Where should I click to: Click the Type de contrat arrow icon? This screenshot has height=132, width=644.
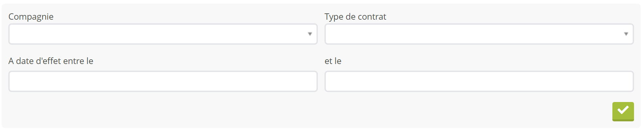pyautogui.click(x=626, y=34)
